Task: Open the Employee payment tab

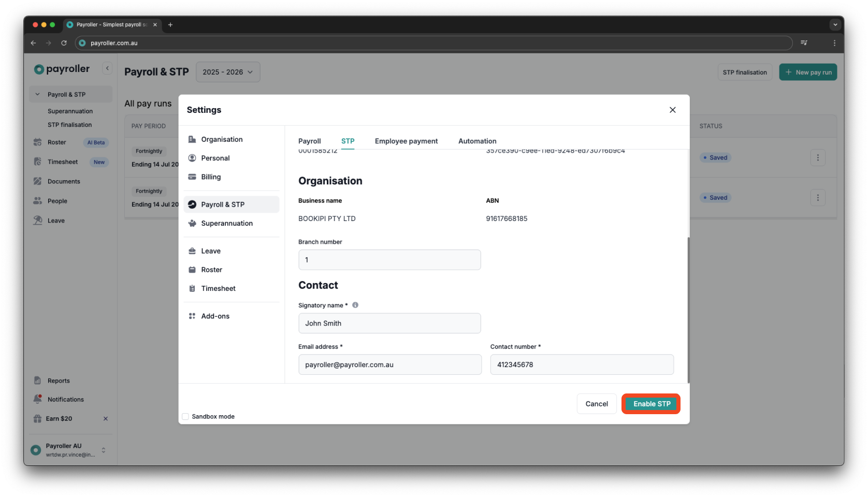Action: pos(406,141)
